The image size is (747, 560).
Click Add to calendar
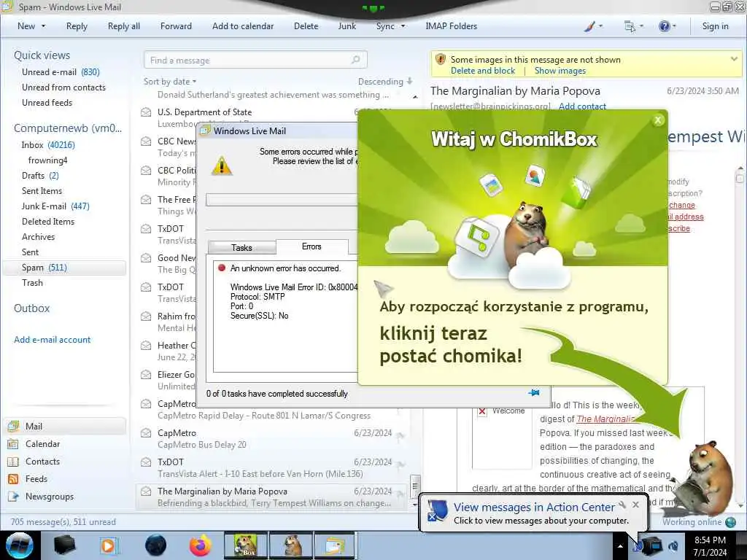[x=243, y=26]
